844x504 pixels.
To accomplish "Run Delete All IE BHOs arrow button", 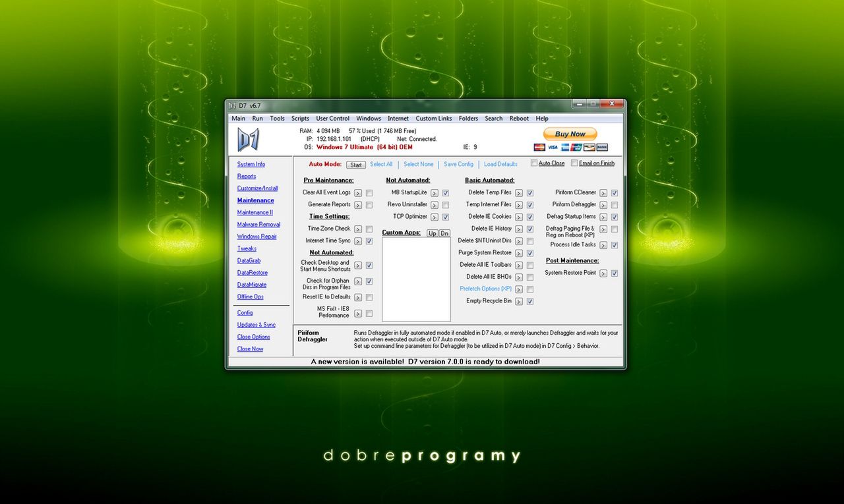I will 519,277.
